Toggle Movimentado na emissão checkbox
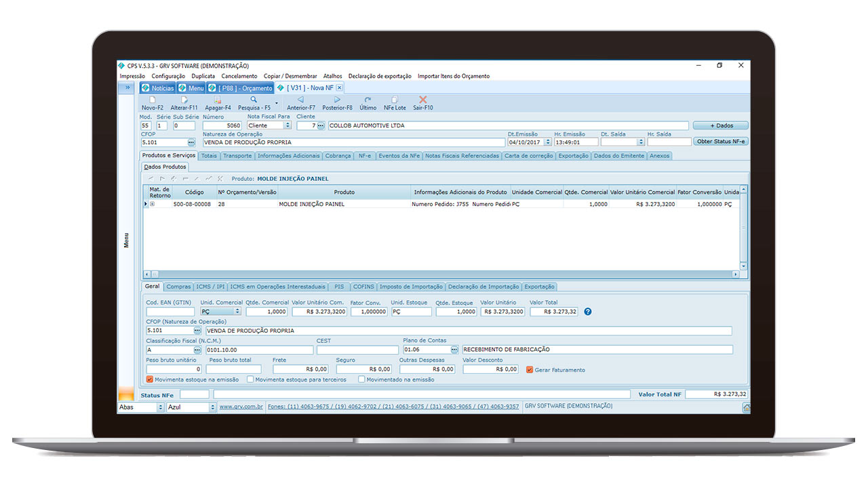Image resolution: width=868 pixels, height=488 pixels. (x=361, y=380)
